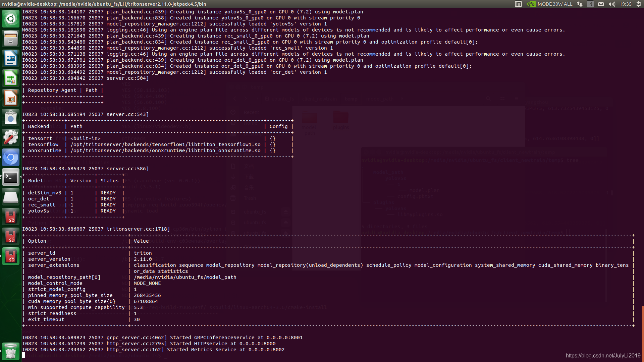Click the 'ocr_det' model row name
Viewport: 644px width, 362px height.
tap(39, 199)
